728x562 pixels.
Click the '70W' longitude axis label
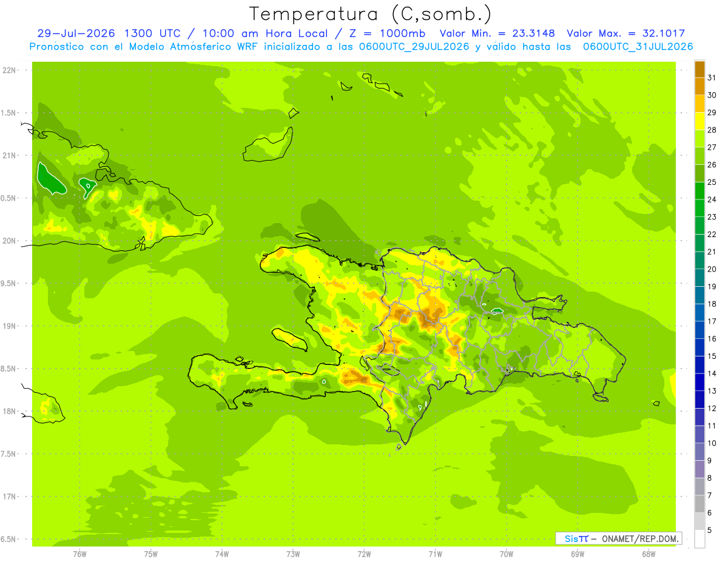pyautogui.click(x=507, y=554)
